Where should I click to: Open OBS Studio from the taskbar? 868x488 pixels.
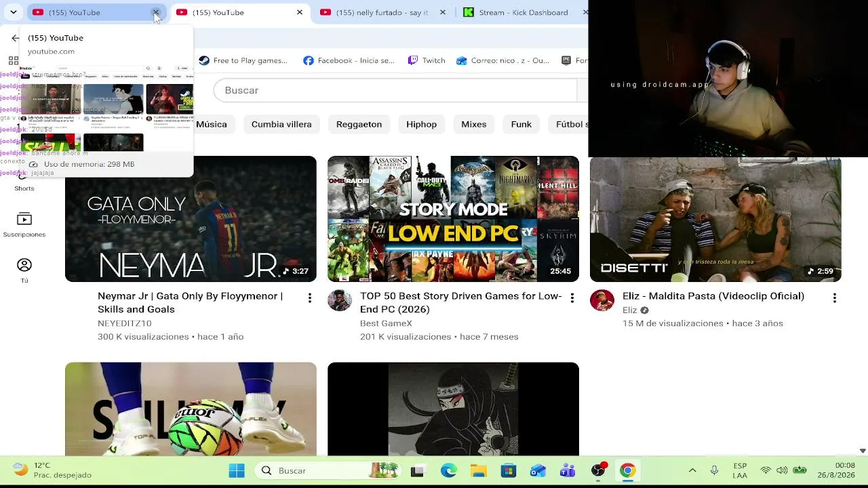point(598,470)
